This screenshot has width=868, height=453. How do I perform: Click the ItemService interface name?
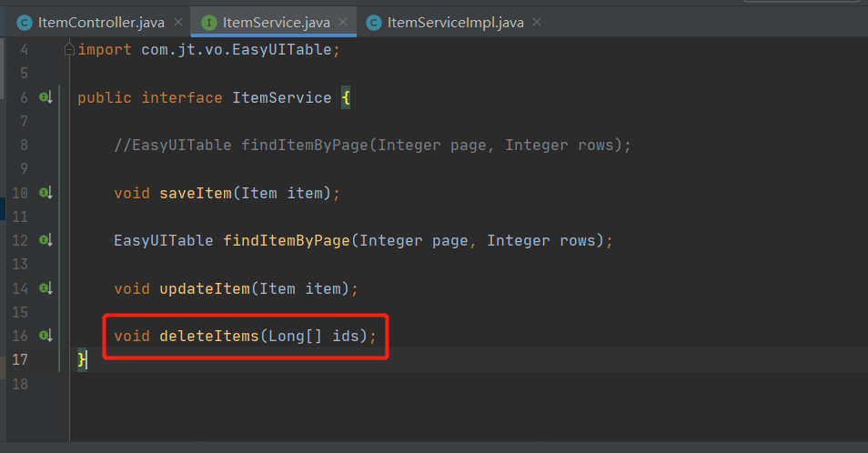[281, 98]
